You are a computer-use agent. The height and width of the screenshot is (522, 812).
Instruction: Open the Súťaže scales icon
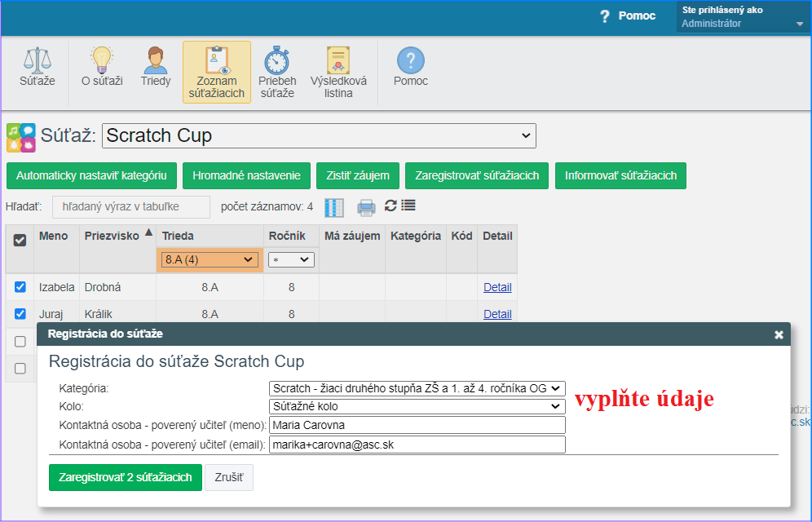coord(38,68)
